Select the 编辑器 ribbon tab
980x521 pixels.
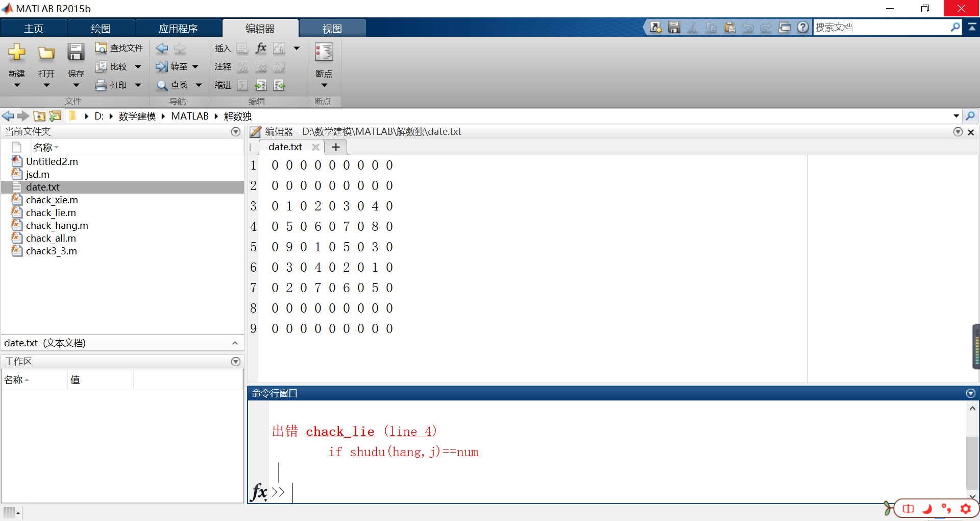[x=260, y=29]
